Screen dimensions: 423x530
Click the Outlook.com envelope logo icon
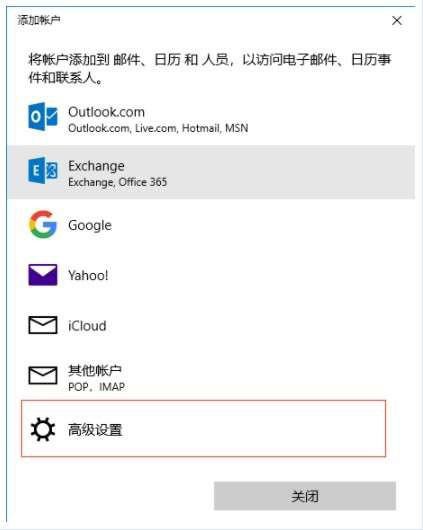(x=43, y=117)
